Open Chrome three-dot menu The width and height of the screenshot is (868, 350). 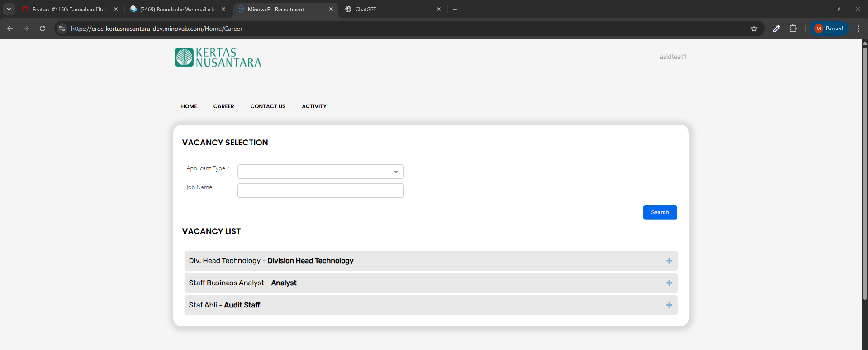coord(858,29)
